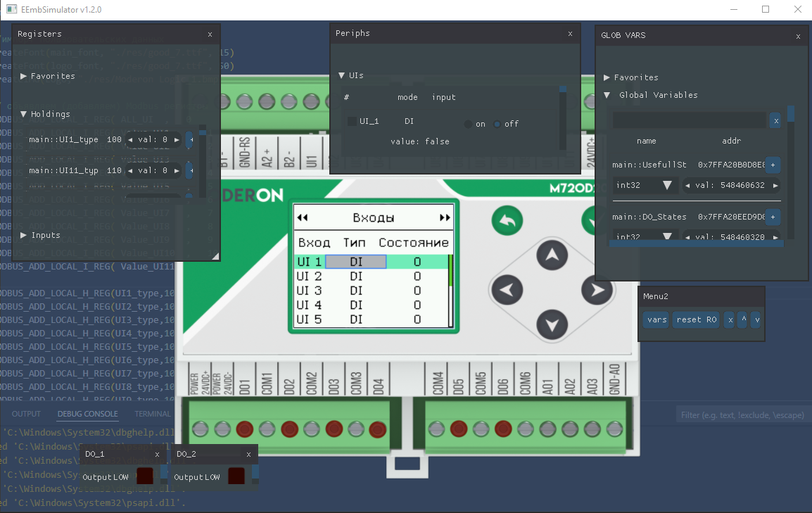Decrease the main::UI1_type register value
Viewport: 812px width, 513px height.
(x=130, y=140)
